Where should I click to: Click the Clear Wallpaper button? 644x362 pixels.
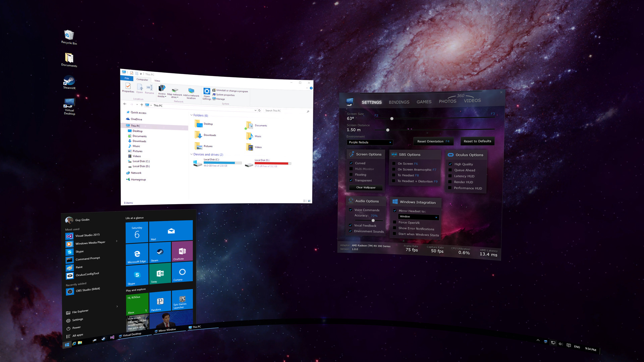[365, 187]
